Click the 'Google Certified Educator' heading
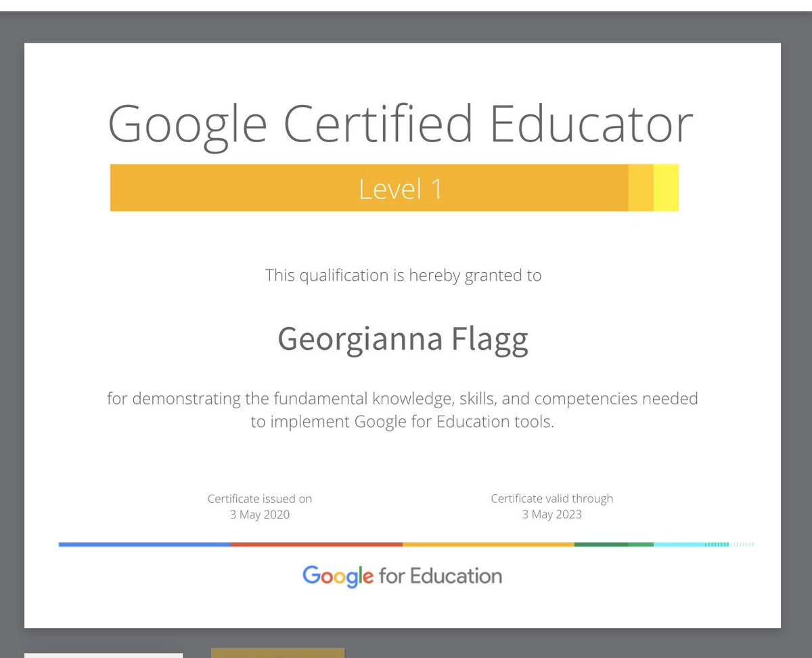The width and height of the screenshot is (812, 658). click(401, 127)
